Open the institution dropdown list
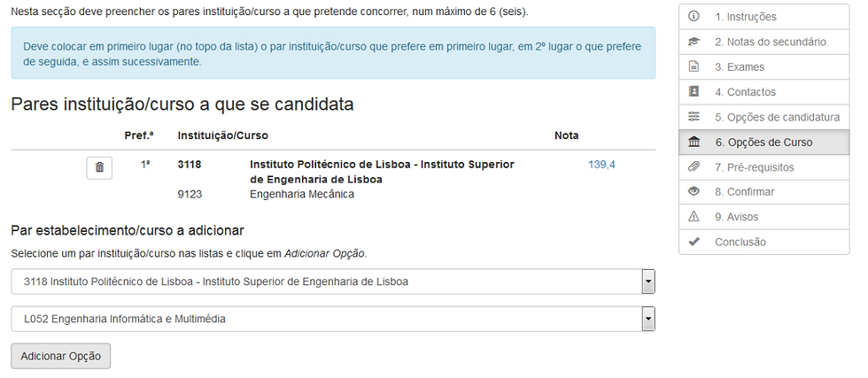Viewport: 868px width, 378px height. tap(648, 282)
